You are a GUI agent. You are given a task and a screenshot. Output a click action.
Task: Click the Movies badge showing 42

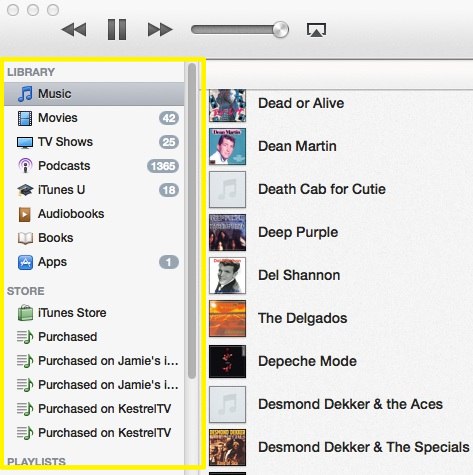point(169,118)
